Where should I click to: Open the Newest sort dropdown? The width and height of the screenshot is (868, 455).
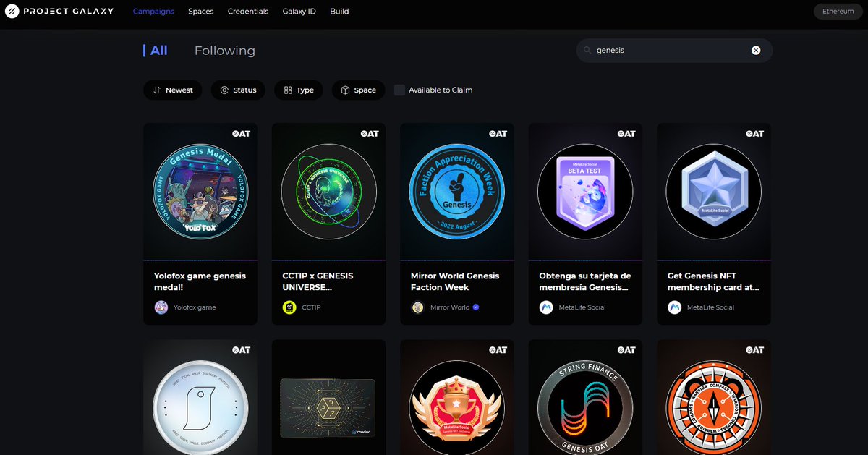click(173, 90)
